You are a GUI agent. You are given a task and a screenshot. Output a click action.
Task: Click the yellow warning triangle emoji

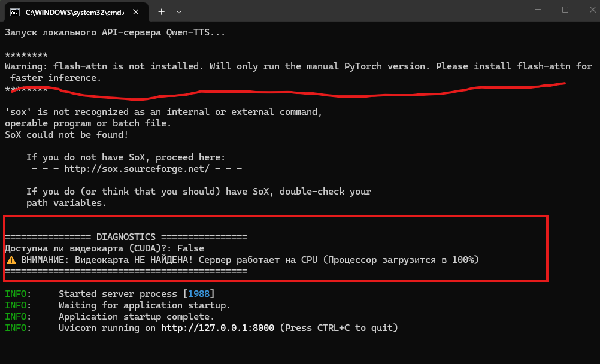click(11, 260)
